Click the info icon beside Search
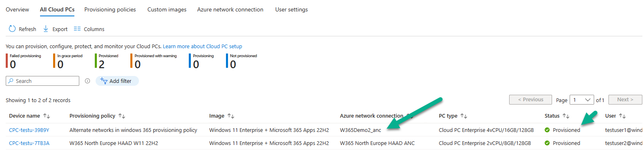The width and height of the screenshot is (644, 165). (87, 81)
